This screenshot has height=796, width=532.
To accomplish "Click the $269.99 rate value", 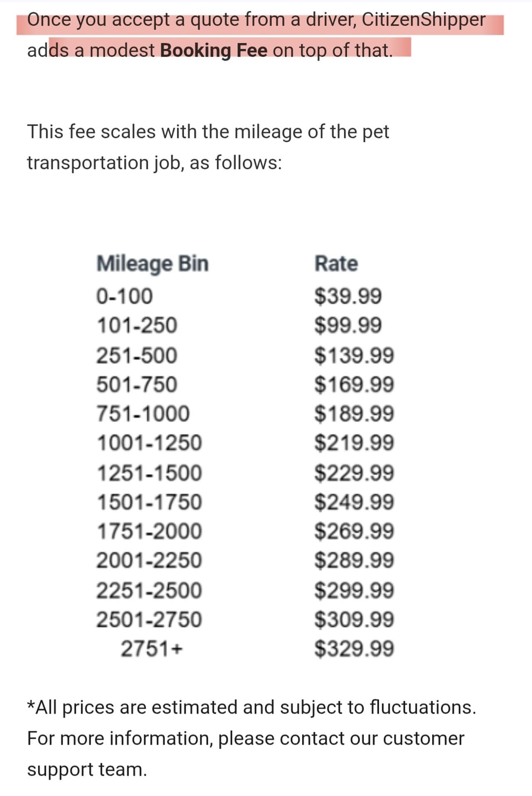I will 354,531.
